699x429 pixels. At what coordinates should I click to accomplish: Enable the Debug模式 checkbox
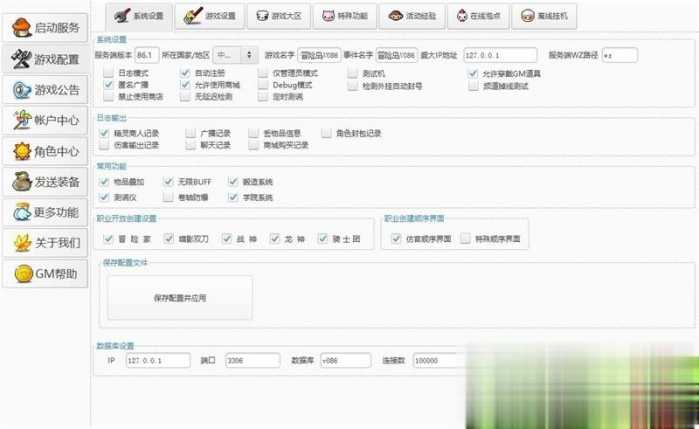tap(263, 85)
